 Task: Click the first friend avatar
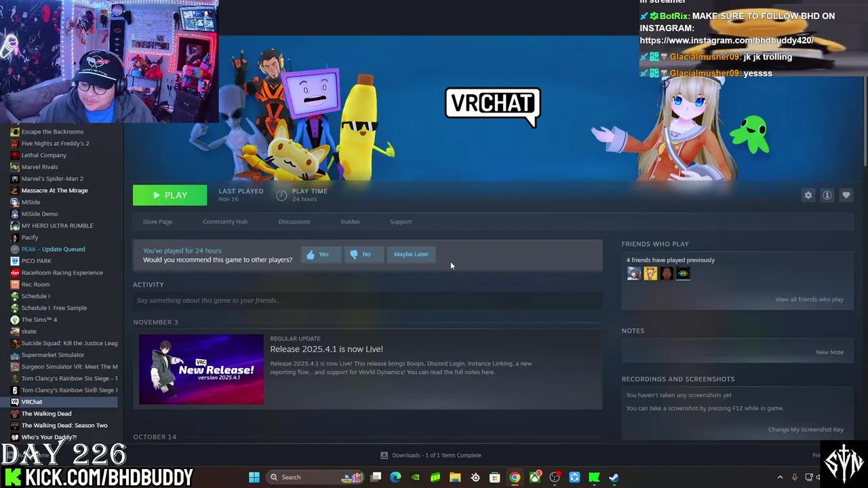click(634, 273)
